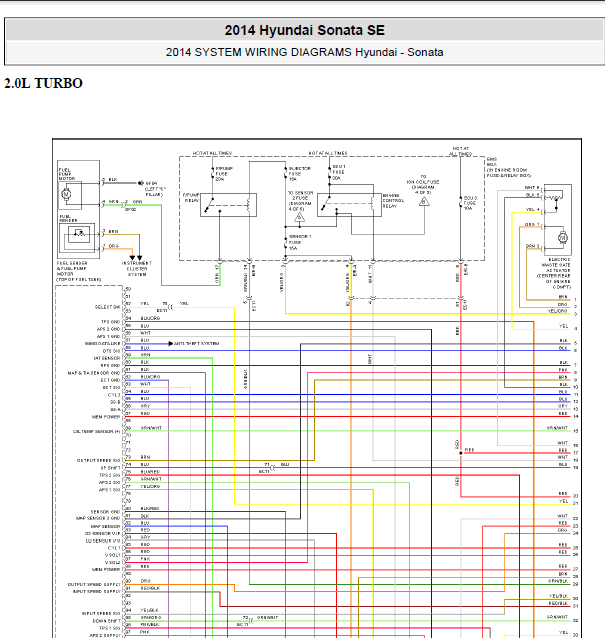The height and width of the screenshot is (638, 605).
Task: Click the 'APS 2 GND' pin label
Action: click(108, 329)
